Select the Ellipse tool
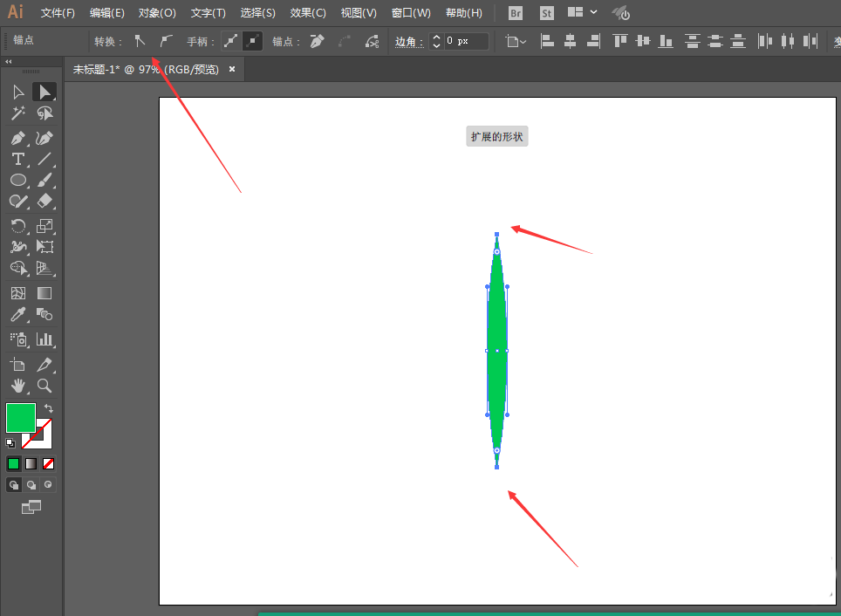 [18, 181]
